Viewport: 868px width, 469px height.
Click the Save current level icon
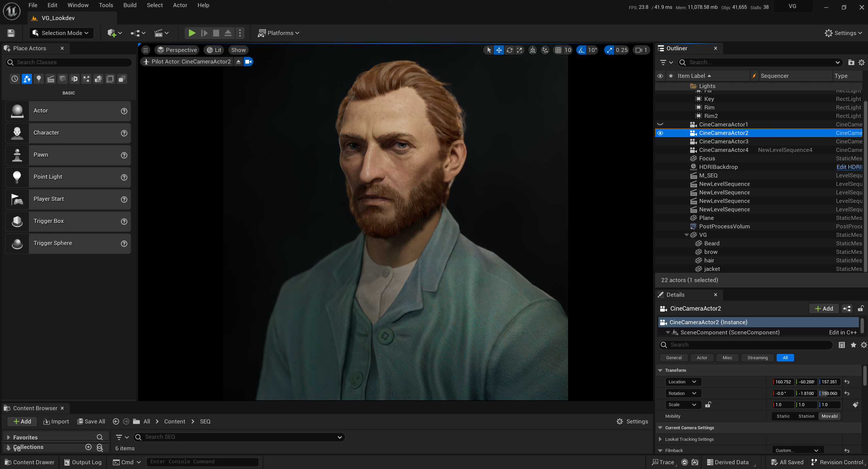pos(11,33)
